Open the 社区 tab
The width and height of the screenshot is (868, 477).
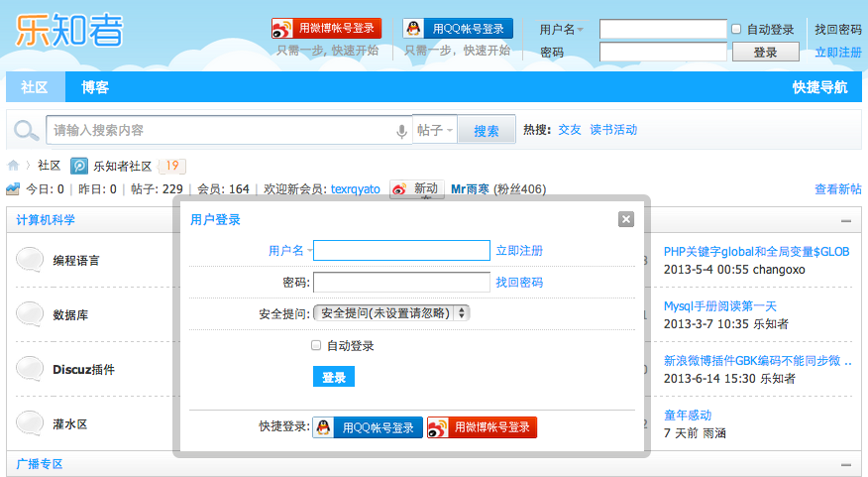[35, 87]
